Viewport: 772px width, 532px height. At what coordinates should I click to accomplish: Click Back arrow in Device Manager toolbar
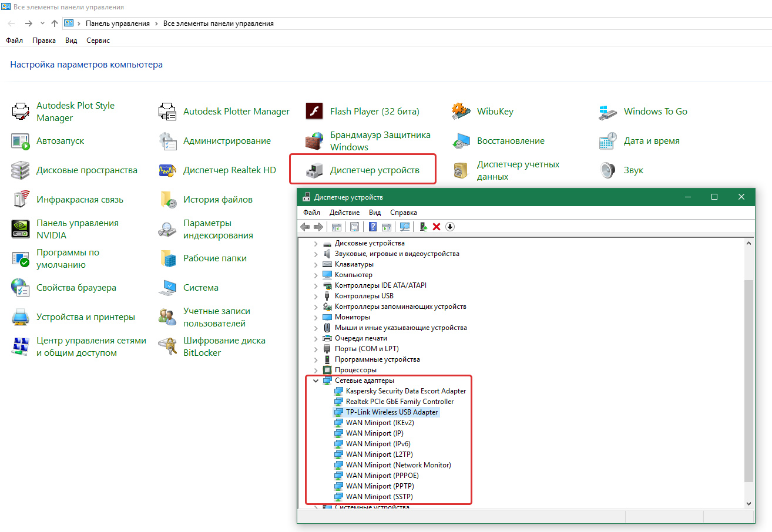[305, 227]
